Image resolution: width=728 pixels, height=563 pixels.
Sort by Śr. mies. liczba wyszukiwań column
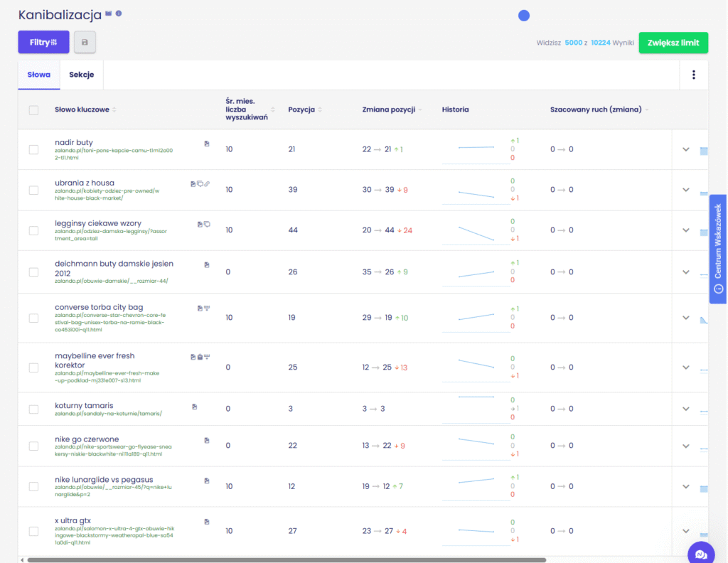pyautogui.click(x=250, y=109)
